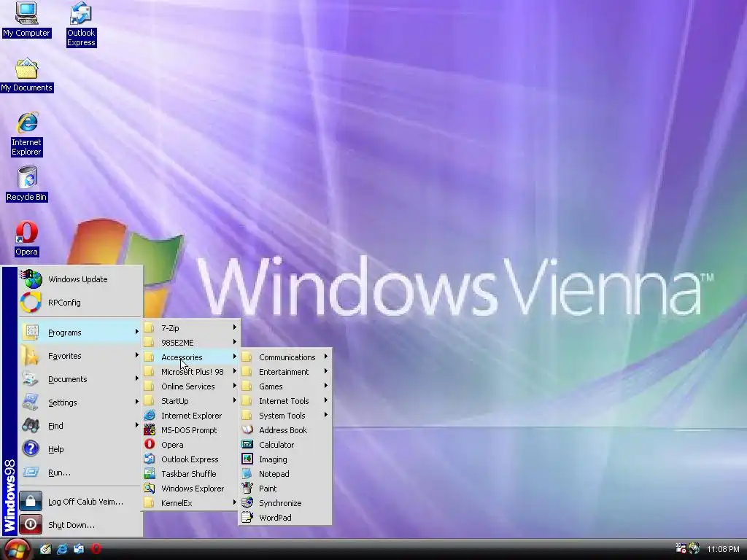Open Address Book from Accessories

click(x=285, y=430)
